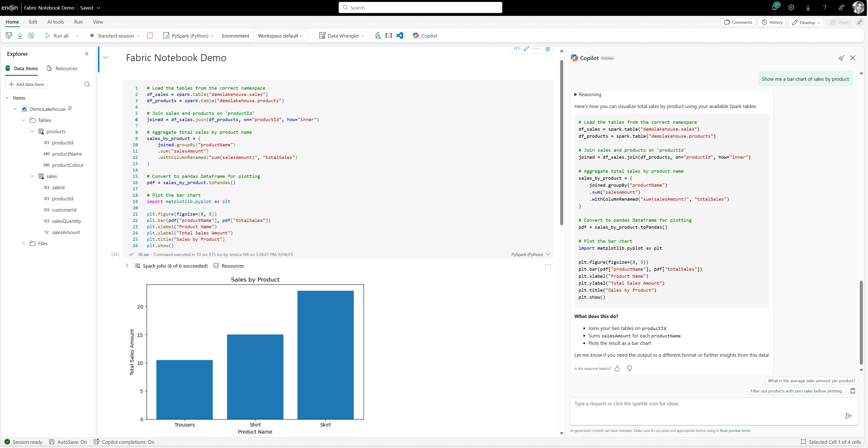Image resolution: width=868 pixels, height=448 pixels.
Task: Click the notebook vertical scrollbar
Action: point(561,142)
